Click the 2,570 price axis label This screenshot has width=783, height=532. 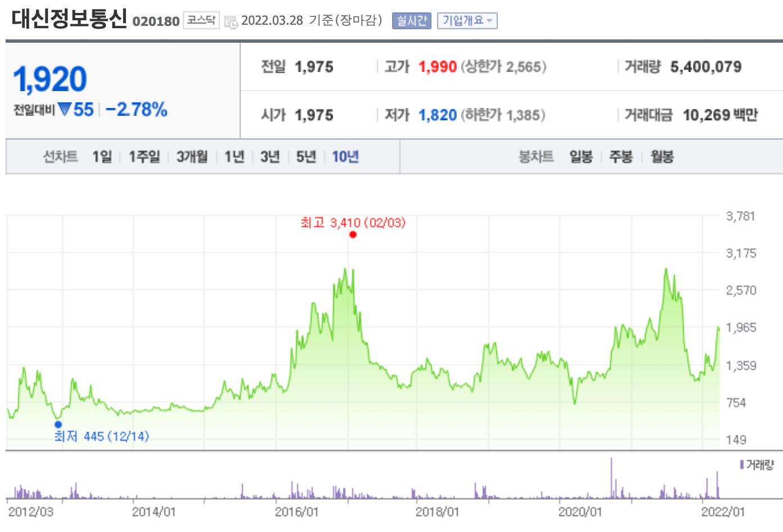pos(741,290)
